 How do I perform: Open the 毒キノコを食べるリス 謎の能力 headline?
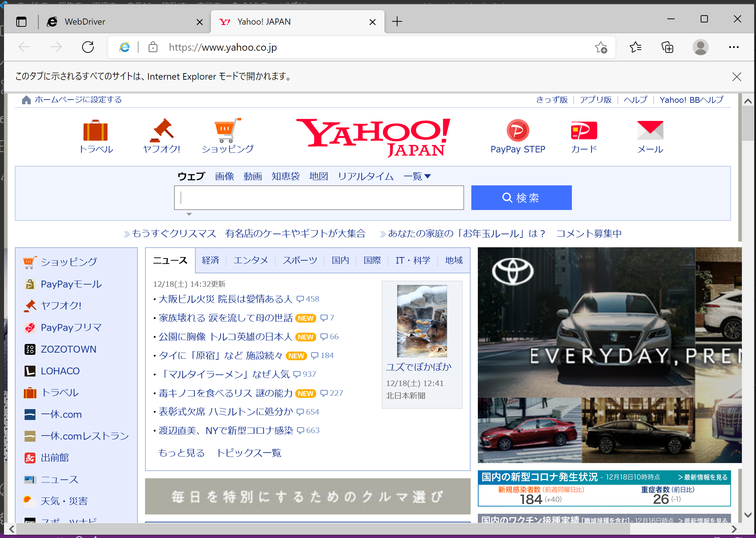point(225,393)
